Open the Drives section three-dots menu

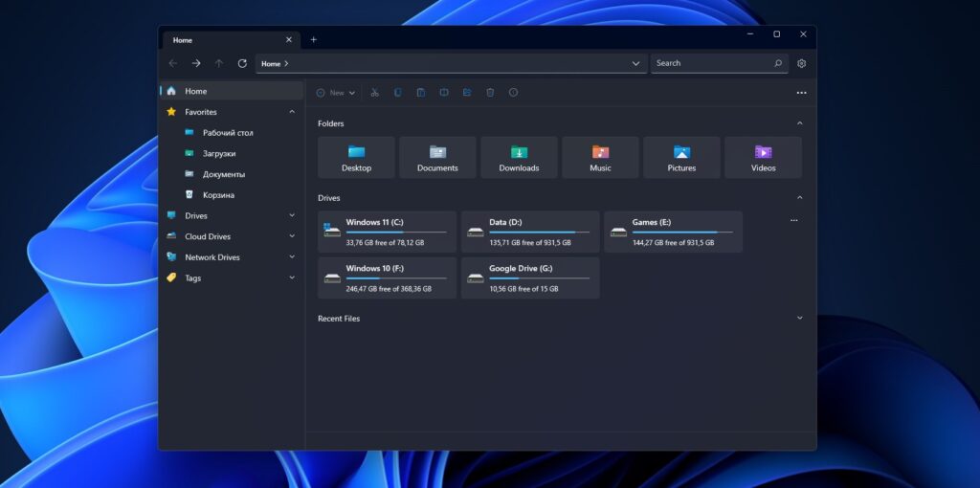coord(793,221)
